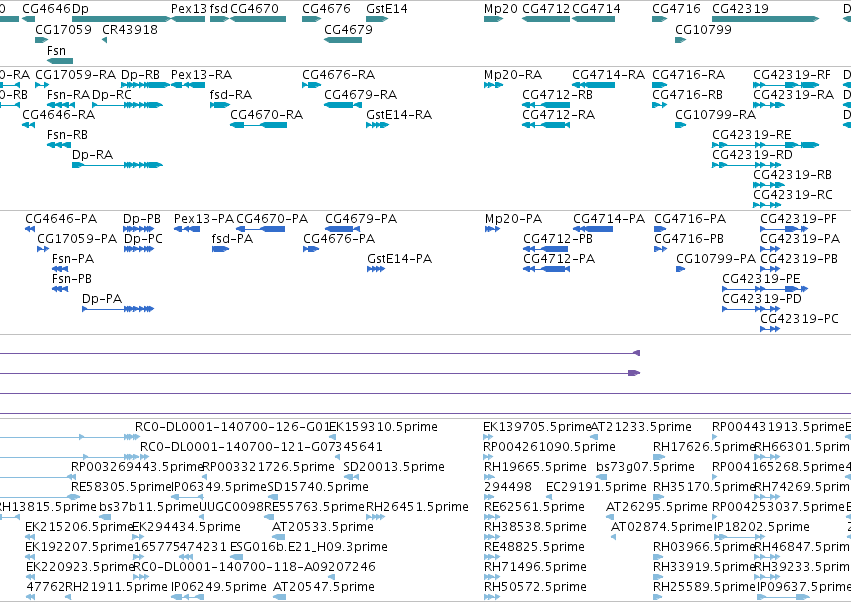Image resolution: width=851 pixels, height=602 pixels.
Task: Click the fsd-PA protein label
Action: (232, 239)
